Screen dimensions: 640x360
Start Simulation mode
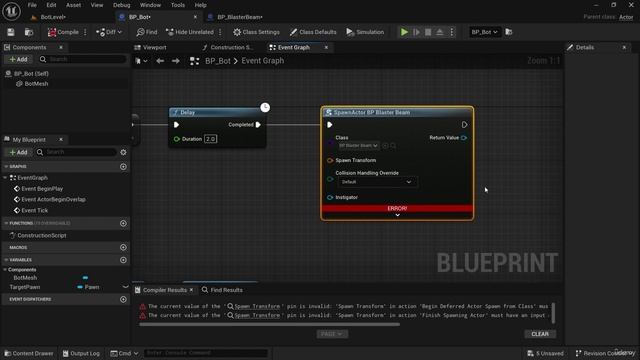tap(365, 32)
